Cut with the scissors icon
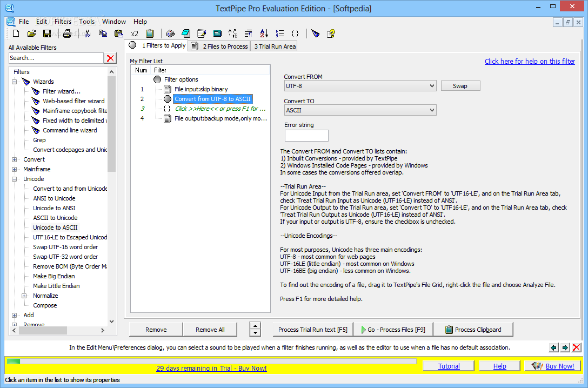The height and width of the screenshot is (388, 588). pos(87,34)
